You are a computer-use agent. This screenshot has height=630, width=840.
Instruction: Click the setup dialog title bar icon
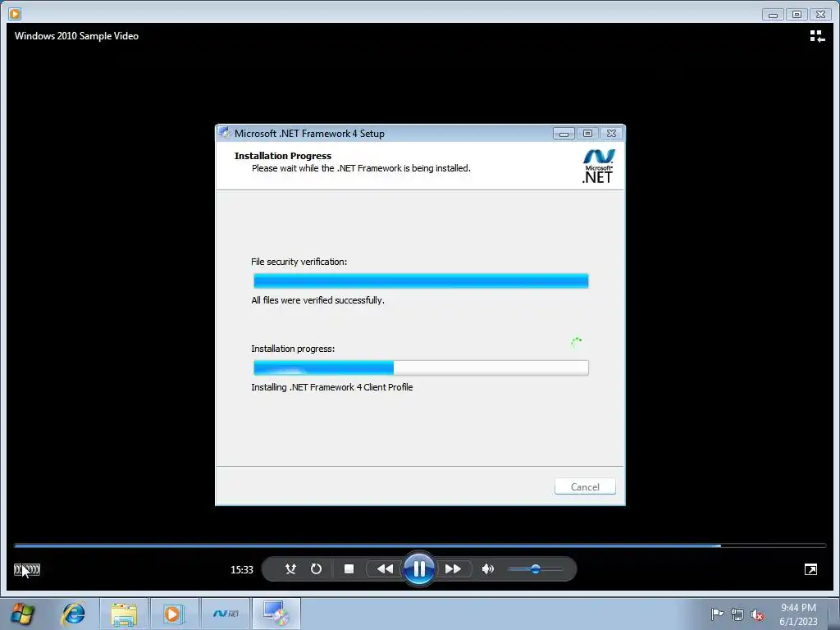(x=225, y=134)
